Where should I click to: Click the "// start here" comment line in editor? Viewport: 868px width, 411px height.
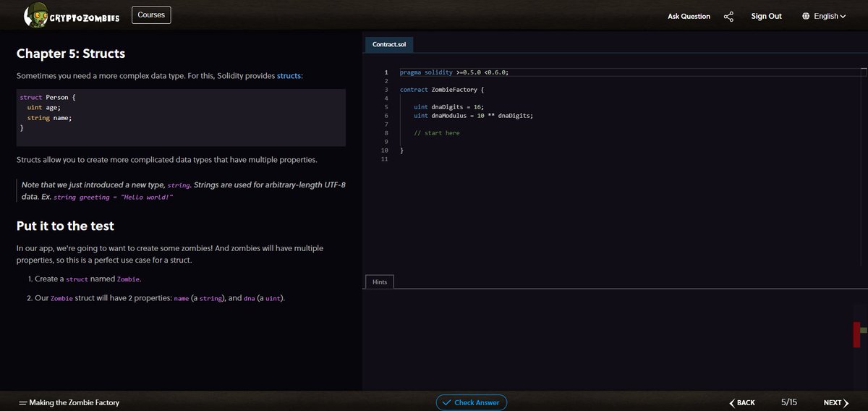pos(436,133)
